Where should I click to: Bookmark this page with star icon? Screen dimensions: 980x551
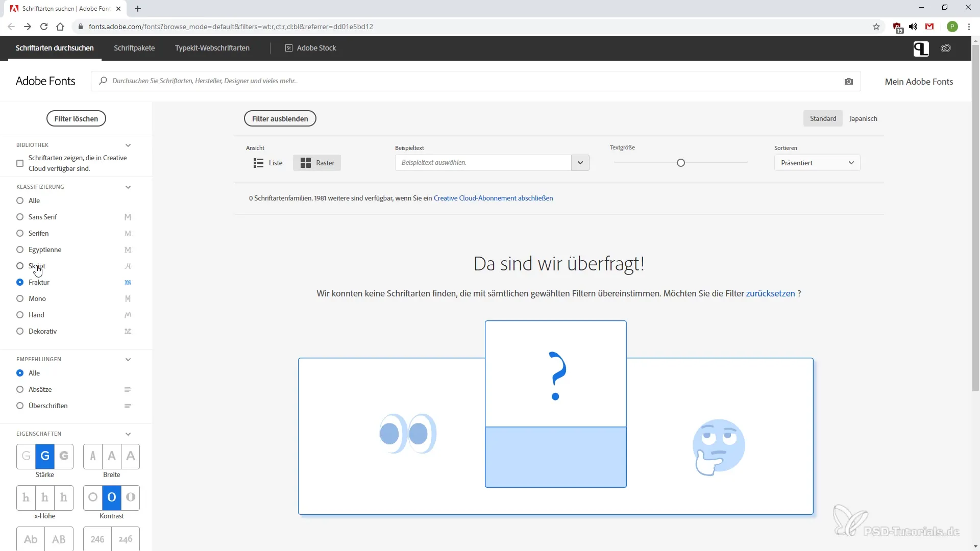coord(876,27)
